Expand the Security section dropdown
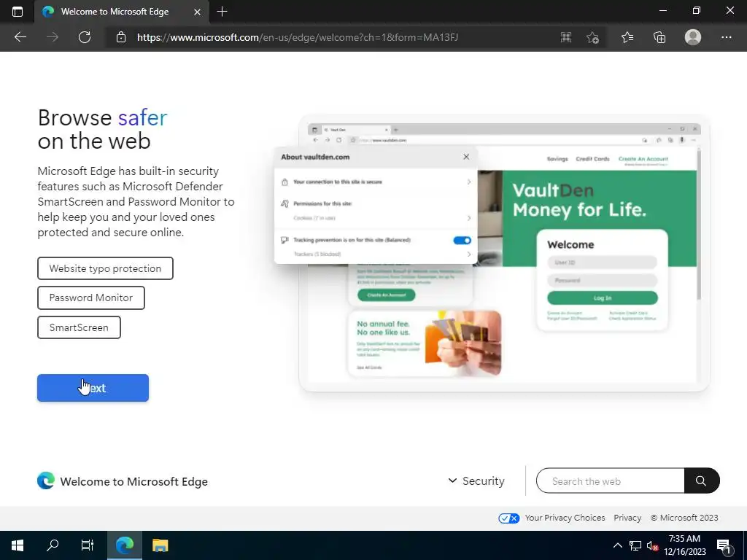747x560 pixels. pyautogui.click(x=476, y=481)
